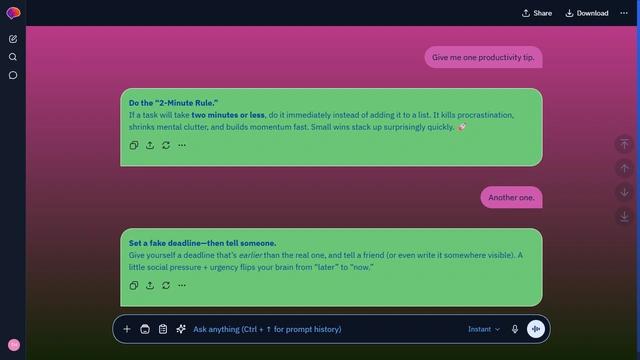Click the app logo in the sidebar
The width and height of the screenshot is (640, 360).
pyautogui.click(x=13, y=13)
